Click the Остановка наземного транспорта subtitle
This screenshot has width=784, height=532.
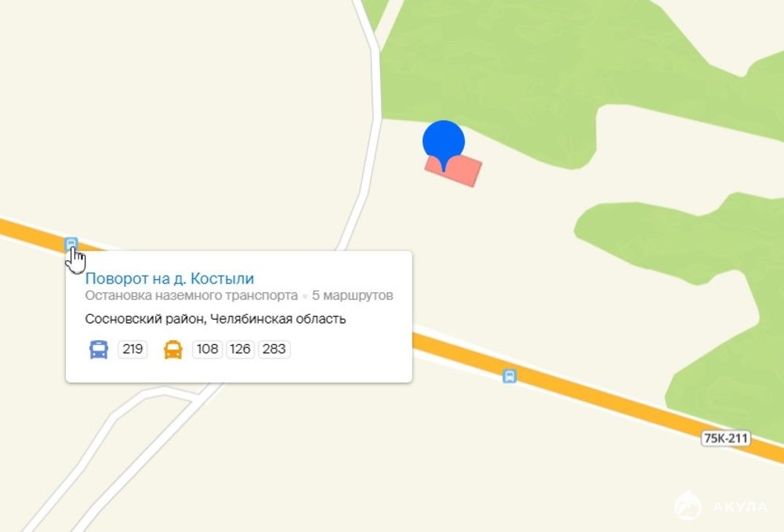click(191, 295)
